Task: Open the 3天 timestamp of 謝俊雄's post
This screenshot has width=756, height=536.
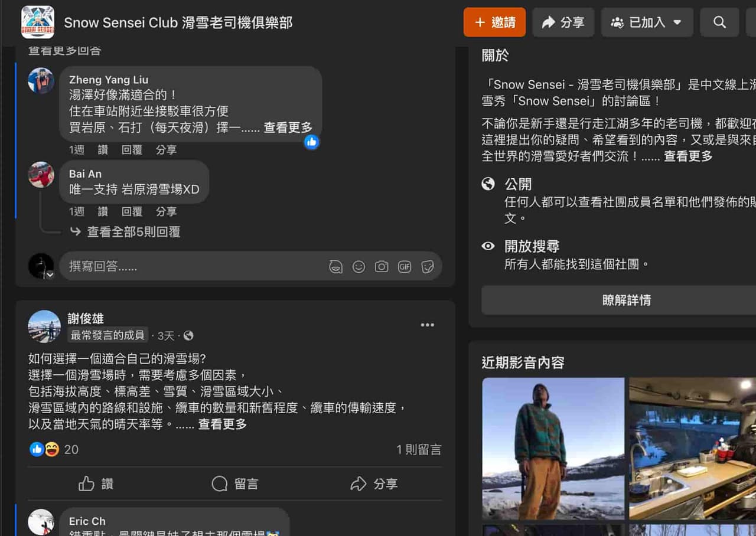Action: tap(166, 336)
